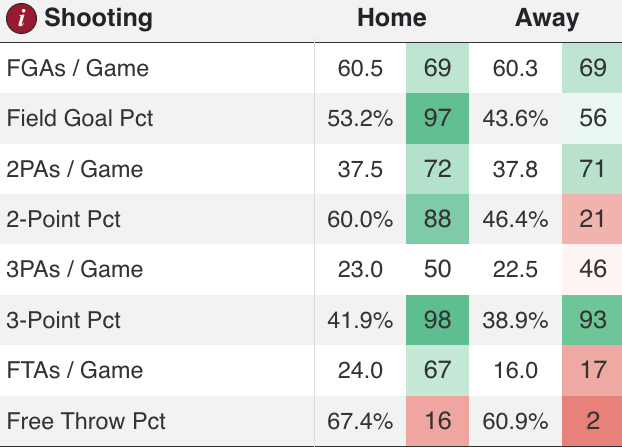Image resolution: width=622 pixels, height=447 pixels.
Task: Click the Home FTAs / Game value 24.0
Action: click(x=360, y=371)
